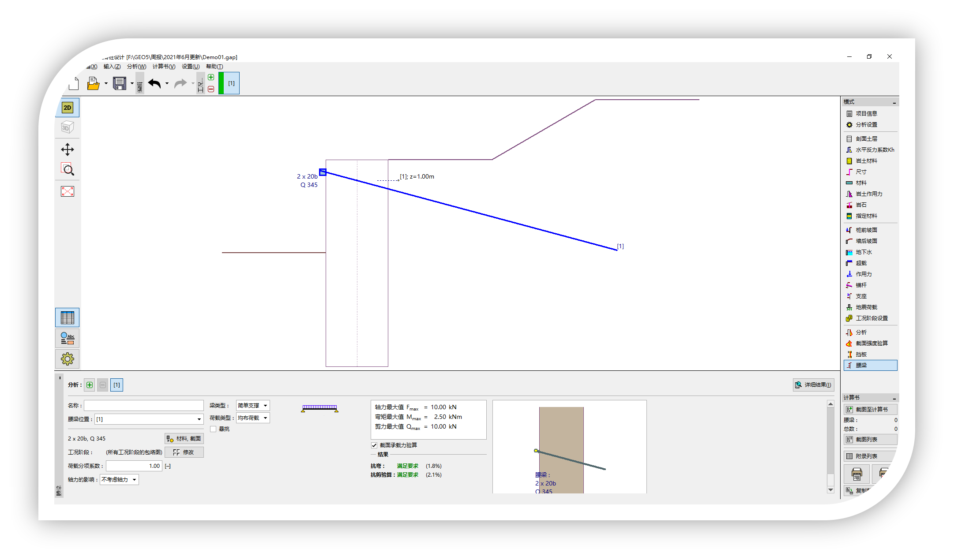Select the pan/move view tool
Screen dimensions: 954x560
click(x=68, y=149)
